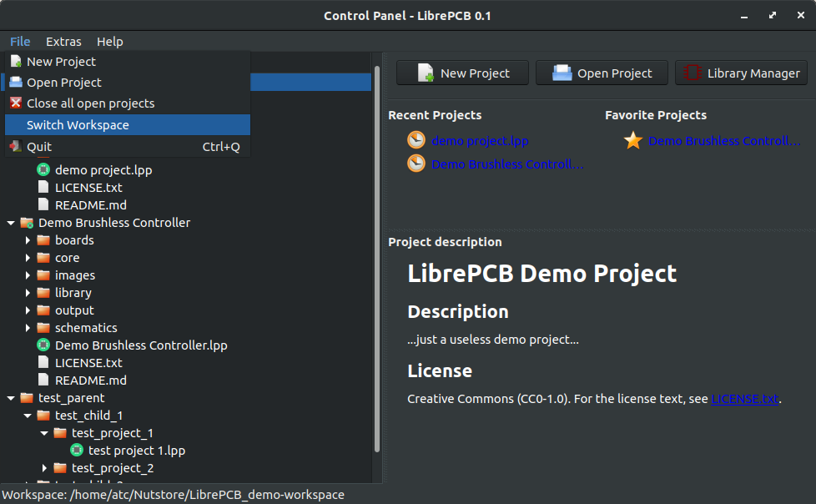Click the clock icon beside recent Demo Brushless Controll…
816x504 pixels.
(x=416, y=164)
